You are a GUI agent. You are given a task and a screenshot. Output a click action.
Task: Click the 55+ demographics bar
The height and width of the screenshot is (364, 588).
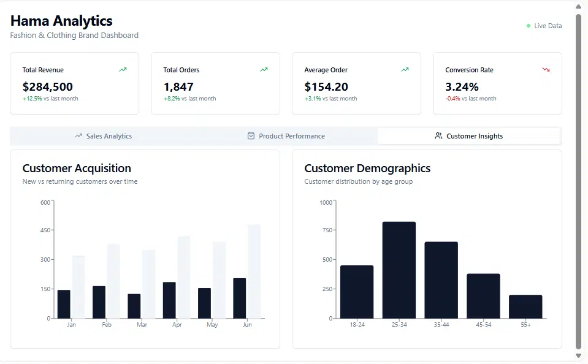tap(525, 306)
